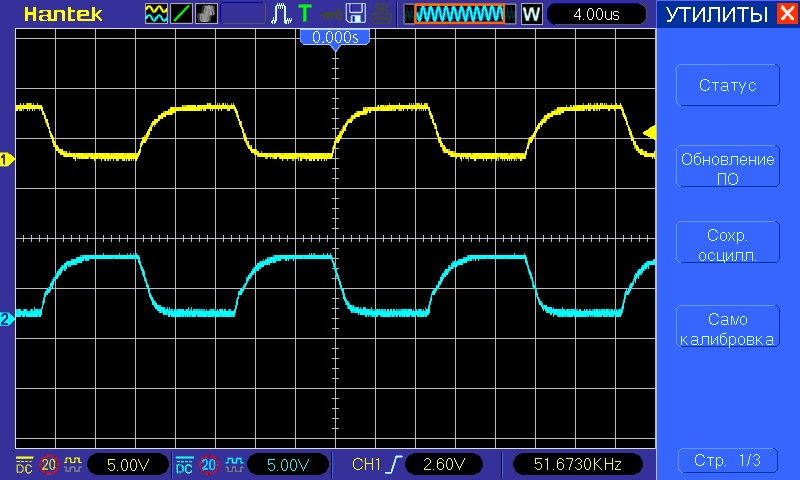Screen dimensions: 800x480
Task: Click the yellow channel 1 ground marker
Action: point(7,160)
